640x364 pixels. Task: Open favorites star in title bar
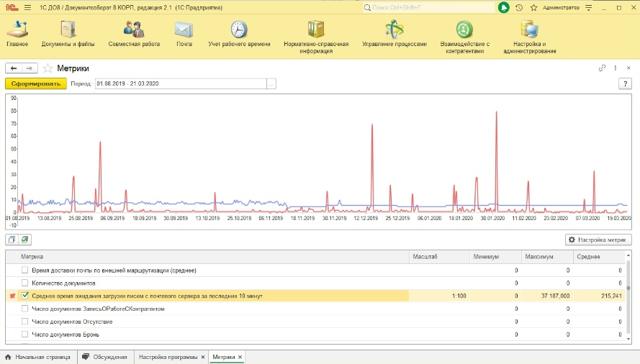pyautogui.click(x=533, y=7)
